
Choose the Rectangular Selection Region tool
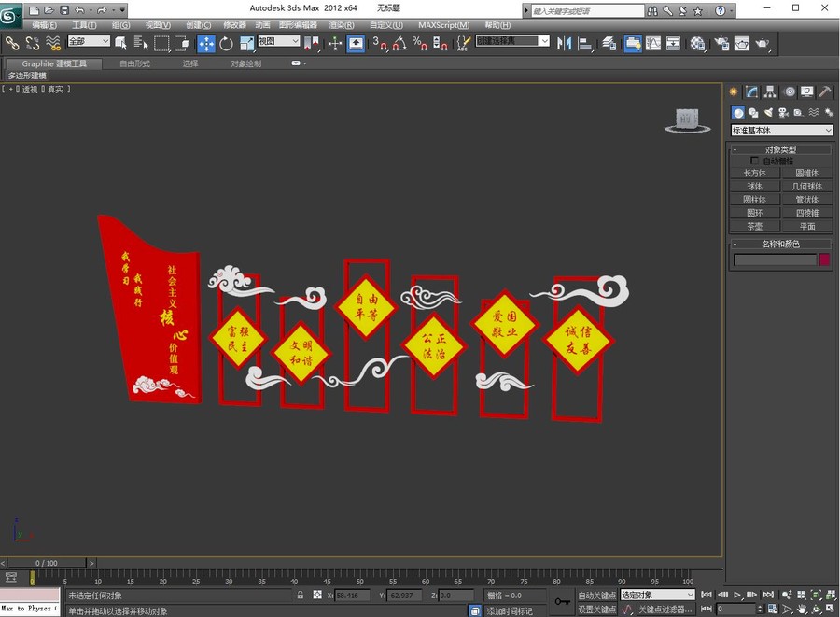[x=161, y=43]
